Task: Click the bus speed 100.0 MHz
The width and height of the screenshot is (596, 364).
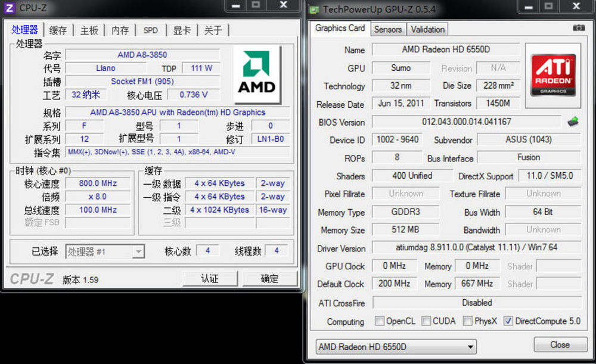Action: (x=98, y=210)
